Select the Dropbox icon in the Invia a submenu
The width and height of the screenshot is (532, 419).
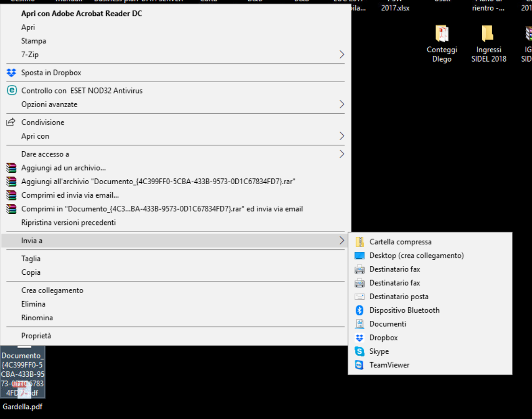tap(359, 338)
